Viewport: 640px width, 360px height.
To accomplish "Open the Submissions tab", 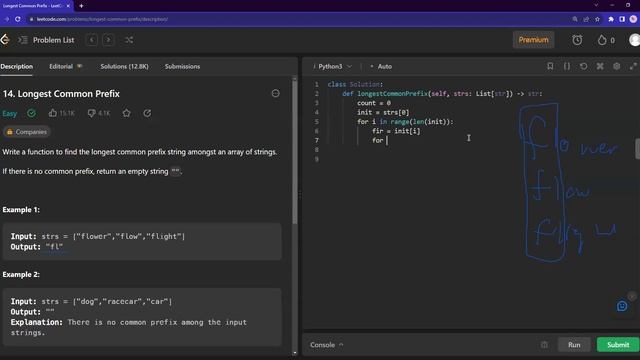I will [182, 67].
